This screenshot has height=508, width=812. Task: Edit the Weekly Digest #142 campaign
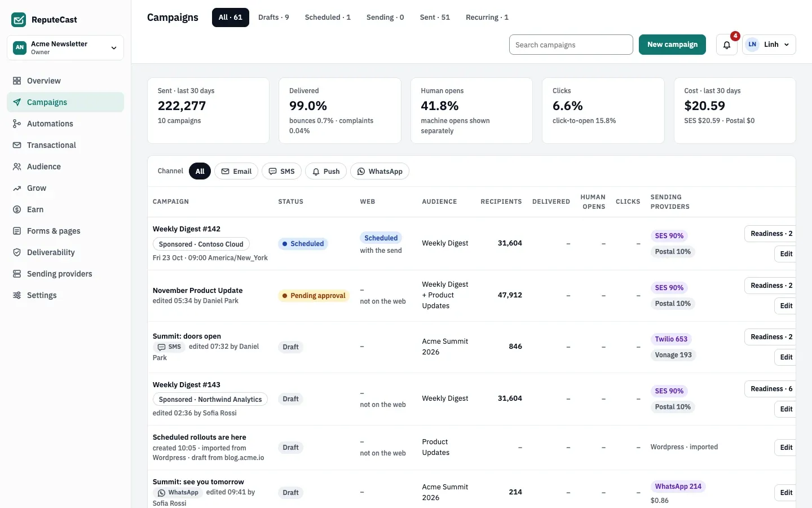click(785, 254)
